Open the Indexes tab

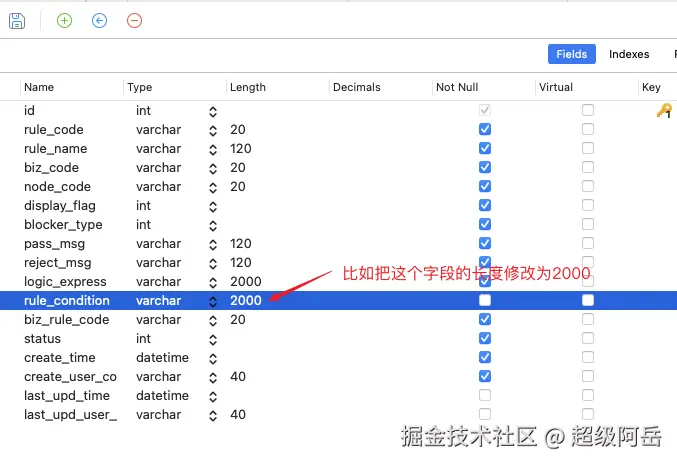pyautogui.click(x=629, y=54)
